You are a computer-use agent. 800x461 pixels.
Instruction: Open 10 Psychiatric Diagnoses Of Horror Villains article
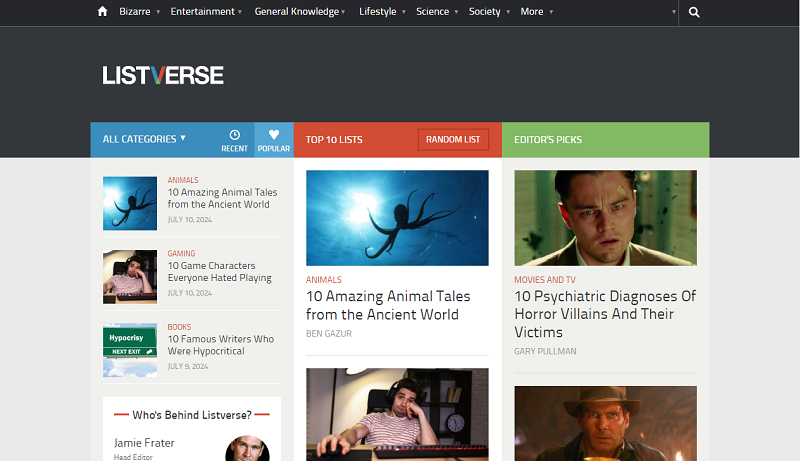604,314
